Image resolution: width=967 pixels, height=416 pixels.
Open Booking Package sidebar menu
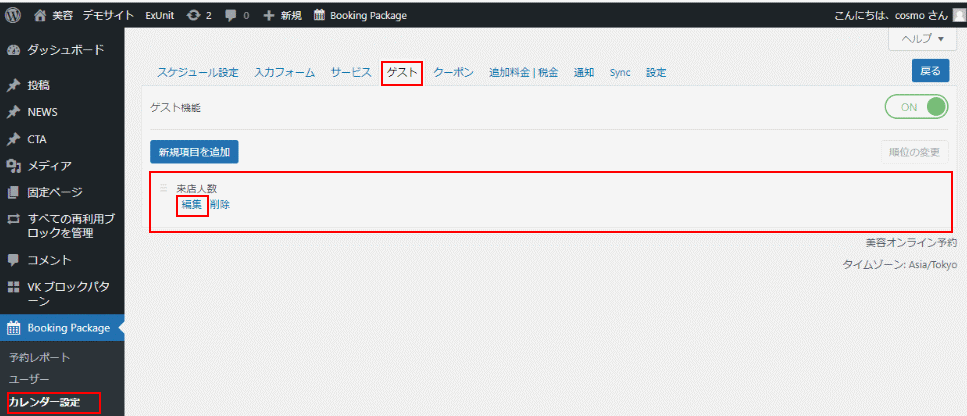click(x=68, y=327)
